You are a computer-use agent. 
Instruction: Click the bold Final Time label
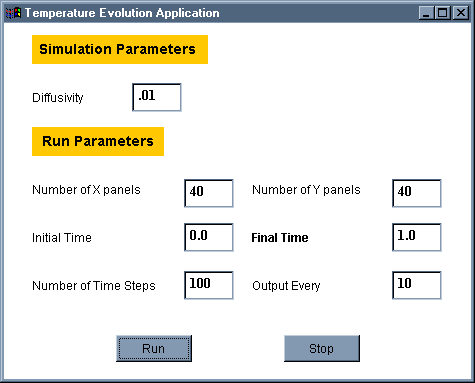point(280,238)
